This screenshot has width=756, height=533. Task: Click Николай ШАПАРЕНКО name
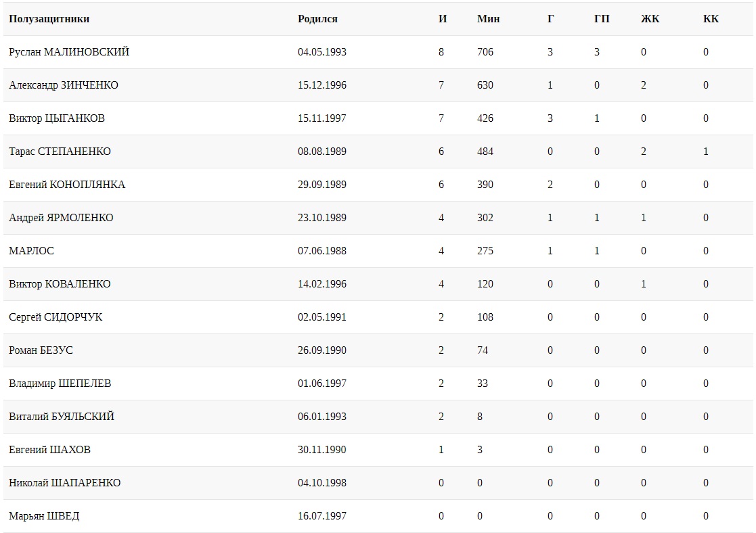pyautogui.click(x=64, y=483)
